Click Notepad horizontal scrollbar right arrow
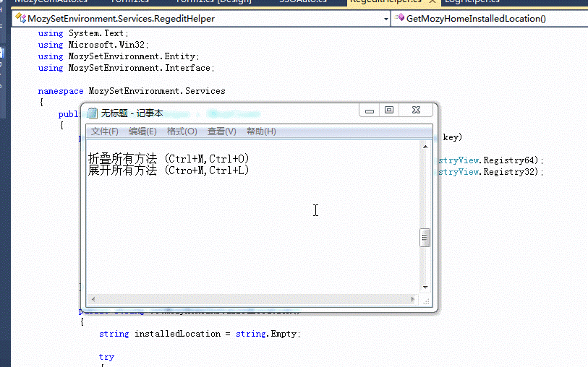This screenshot has width=588, height=367. pyautogui.click(x=413, y=299)
